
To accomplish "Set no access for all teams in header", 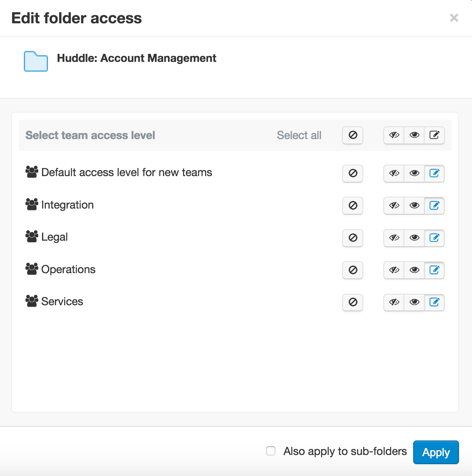I will [x=352, y=135].
